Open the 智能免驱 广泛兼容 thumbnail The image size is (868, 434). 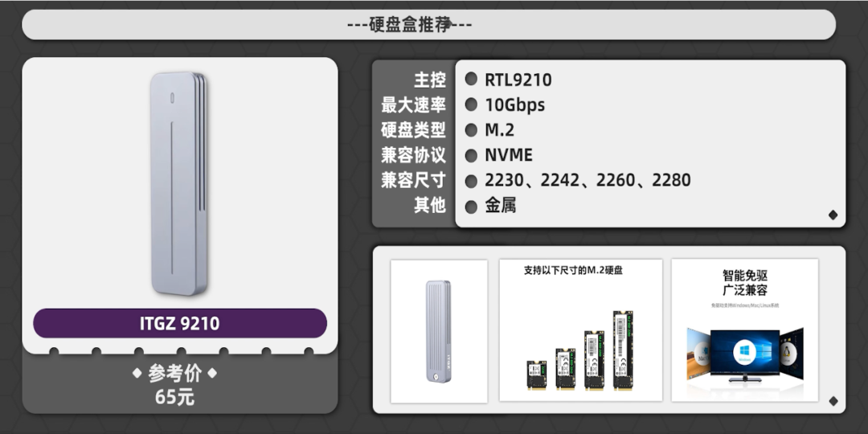click(744, 330)
